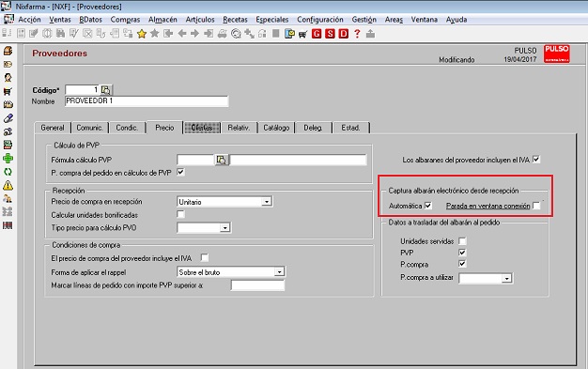Screen dimensions: 588x369
Task: Open P.compra a utilizar dropdown
Action: click(x=507, y=278)
